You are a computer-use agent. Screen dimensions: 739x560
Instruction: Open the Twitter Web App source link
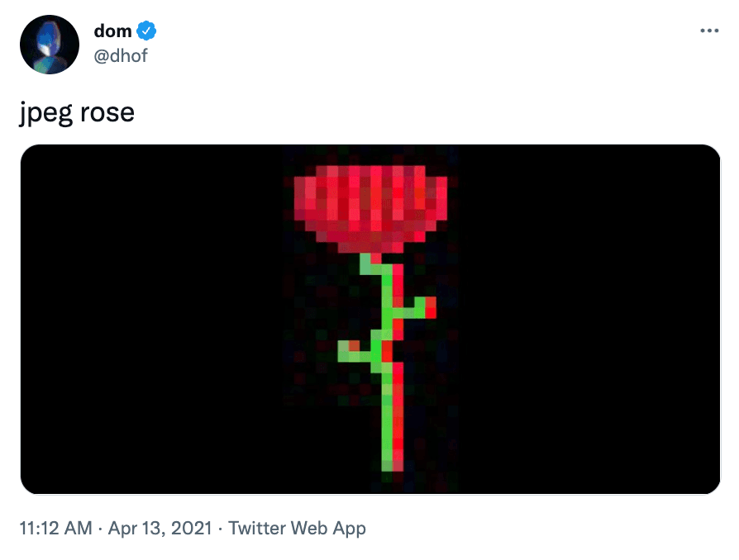[297, 529]
